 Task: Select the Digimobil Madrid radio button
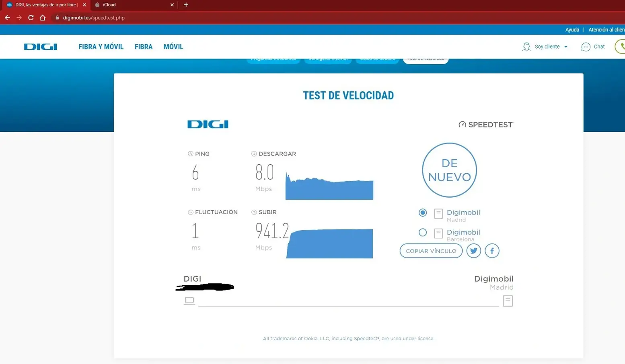[422, 213]
